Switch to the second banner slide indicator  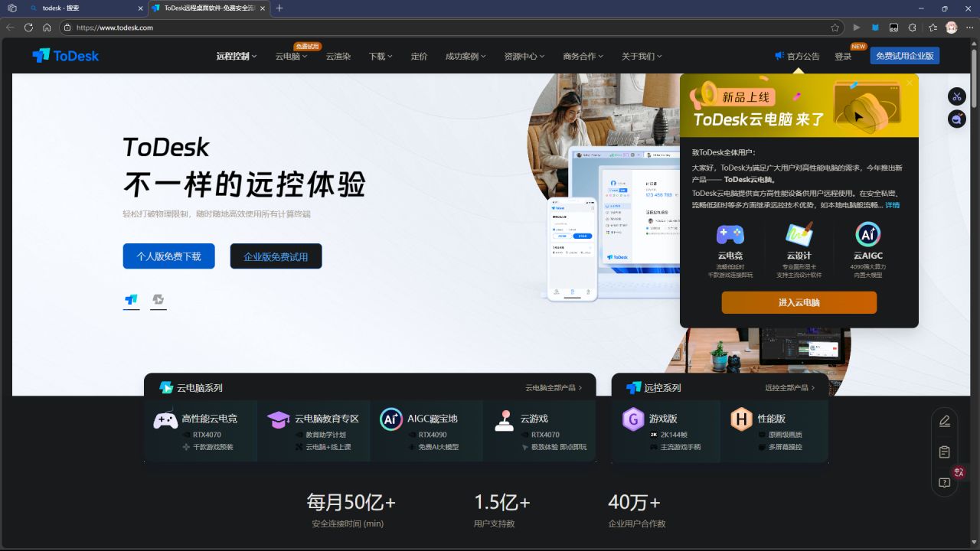tap(158, 300)
